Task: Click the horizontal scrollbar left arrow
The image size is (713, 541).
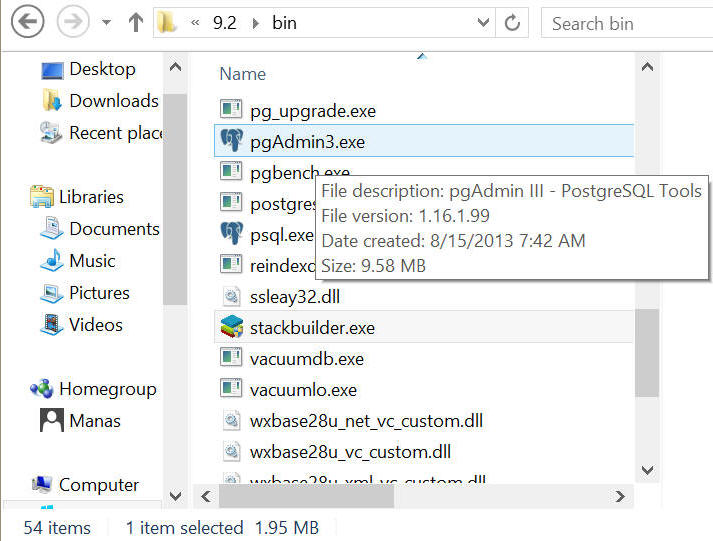Action: [x=206, y=496]
